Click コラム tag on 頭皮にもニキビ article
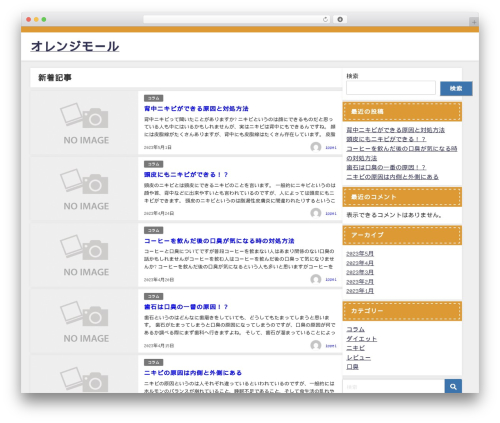The width and height of the screenshot is (500, 423). click(x=154, y=164)
